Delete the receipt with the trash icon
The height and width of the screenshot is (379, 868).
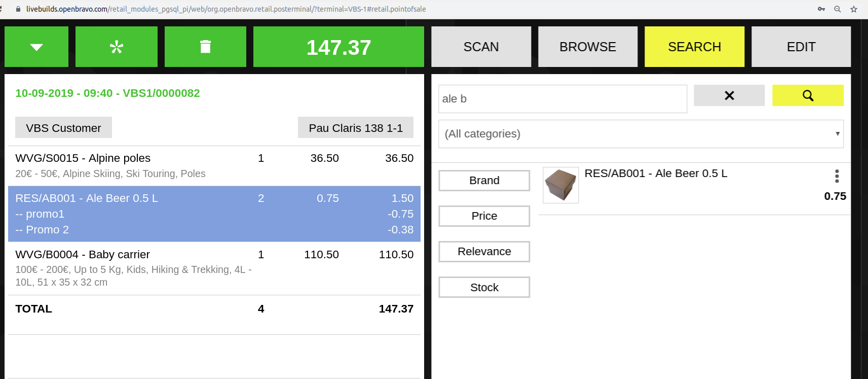pos(205,47)
